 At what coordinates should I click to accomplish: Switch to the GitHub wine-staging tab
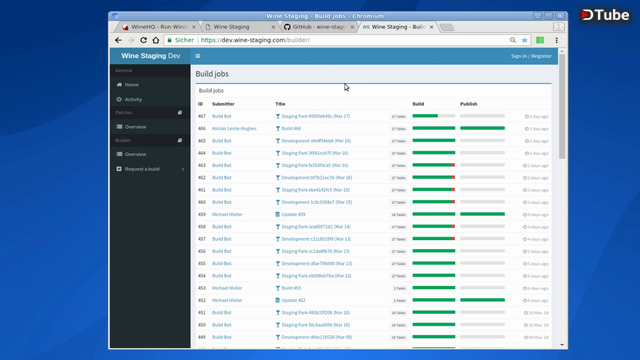(x=319, y=27)
